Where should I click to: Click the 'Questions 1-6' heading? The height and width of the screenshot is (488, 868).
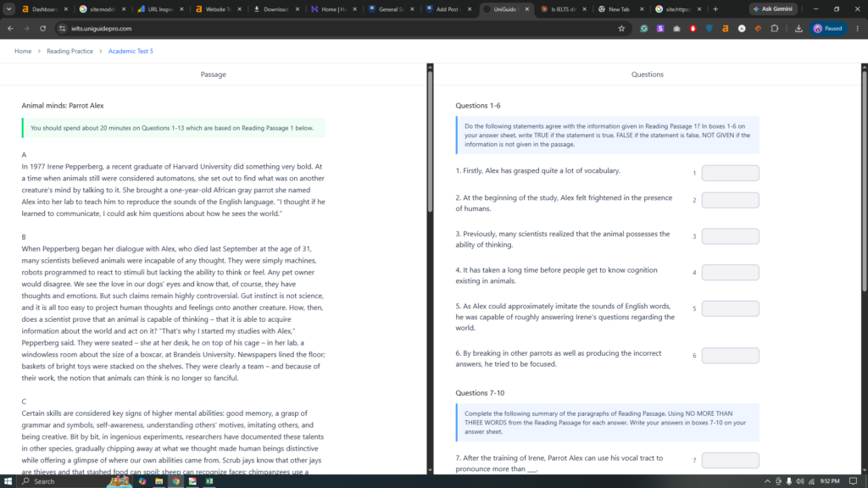[478, 105]
